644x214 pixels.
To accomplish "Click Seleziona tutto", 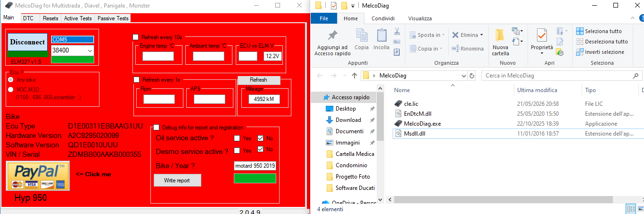I will click(x=599, y=31).
